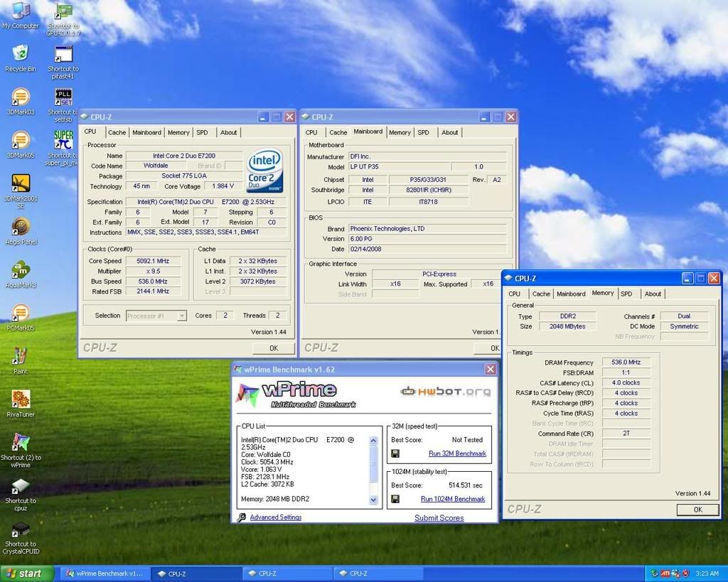Select SPD tab in Memory CPU-Z window
The image size is (728, 582).
tap(626, 293)
